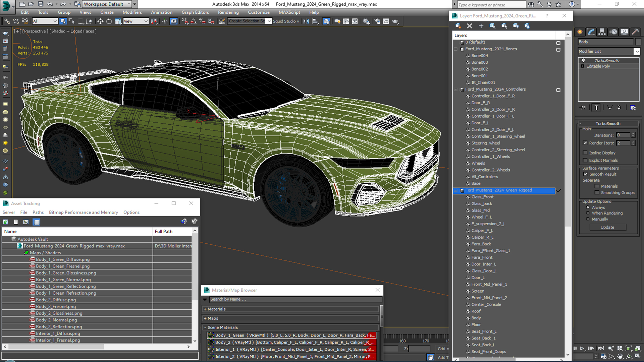Click Select Highlighted Objects and Layers icon
644x362 pixels.
pos(492,26)
